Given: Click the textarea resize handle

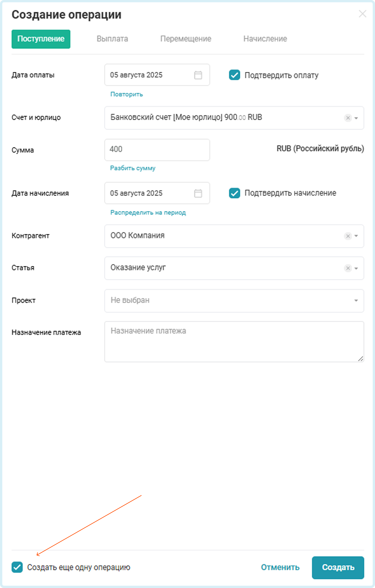Looking at the screenshot, I should coord(361,358).
